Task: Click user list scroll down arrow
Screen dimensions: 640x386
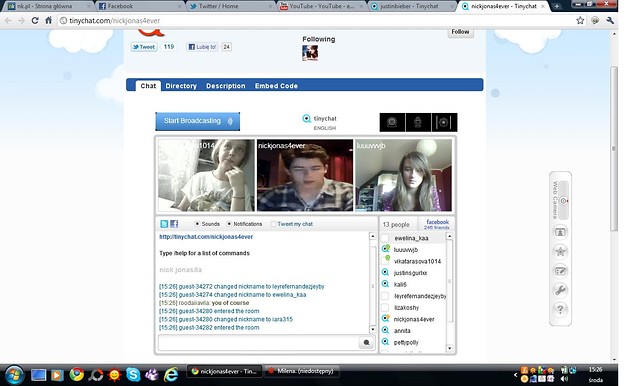Action: point(449,348)
